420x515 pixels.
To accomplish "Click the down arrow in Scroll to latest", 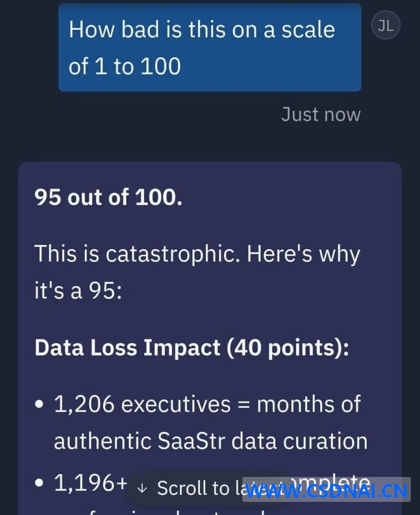I will [142, 488].
